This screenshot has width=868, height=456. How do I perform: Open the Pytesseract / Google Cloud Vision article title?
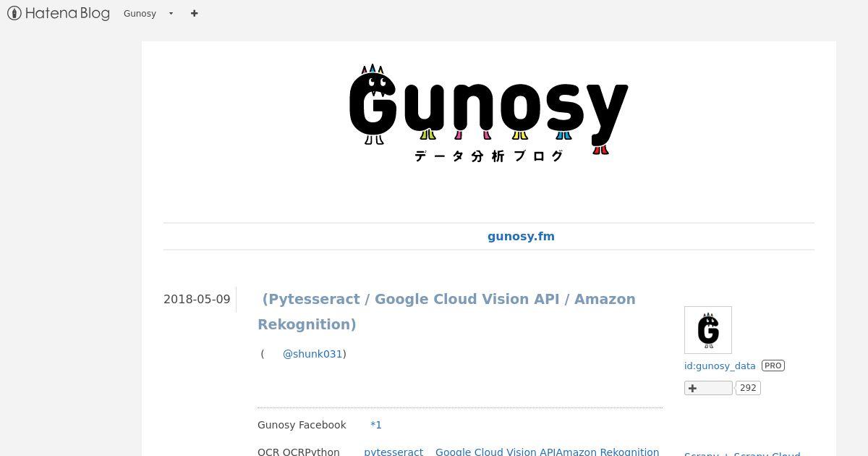(x=446, y=311)
